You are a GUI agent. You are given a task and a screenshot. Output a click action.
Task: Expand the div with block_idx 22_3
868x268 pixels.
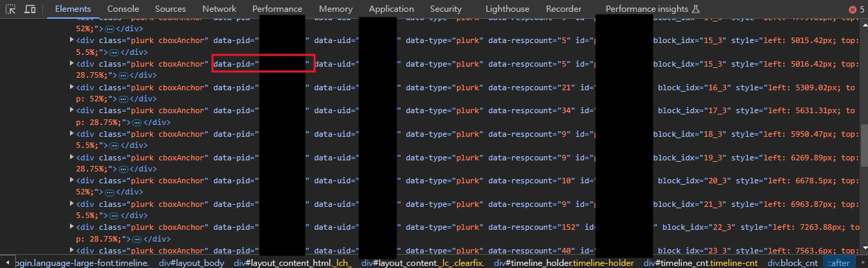coord(72,226)
